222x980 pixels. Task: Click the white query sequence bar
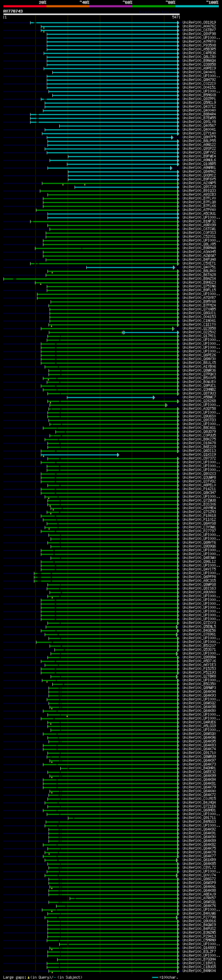[x=92, y=14]
